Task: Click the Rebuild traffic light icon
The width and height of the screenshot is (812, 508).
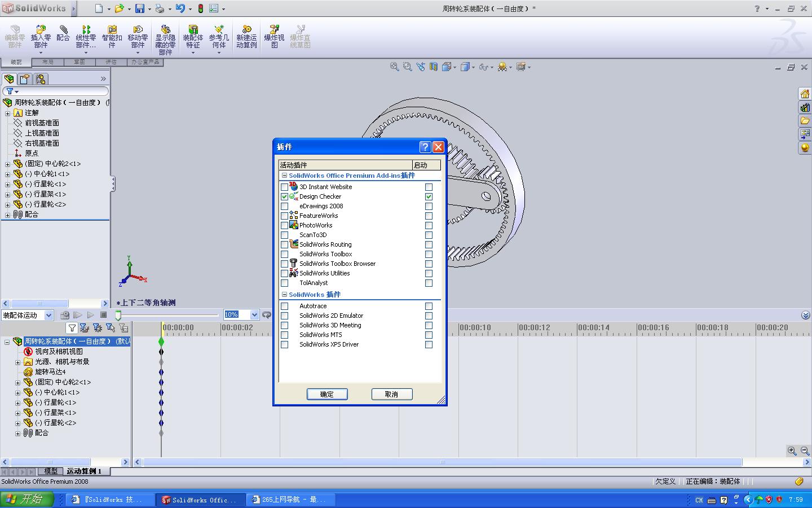Action: (x=200, y=8)
